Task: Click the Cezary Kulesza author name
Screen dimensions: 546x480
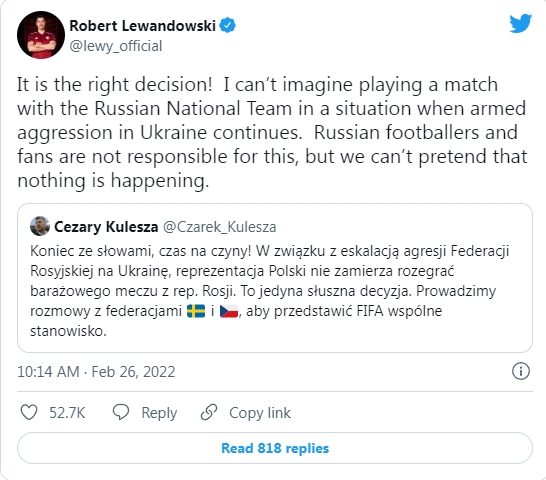Action: 106,227
